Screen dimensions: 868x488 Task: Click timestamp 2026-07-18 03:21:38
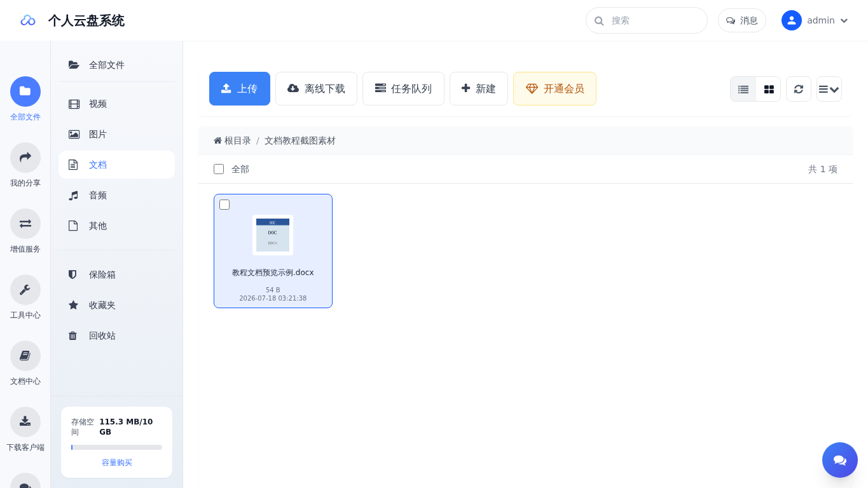[273, 299]
